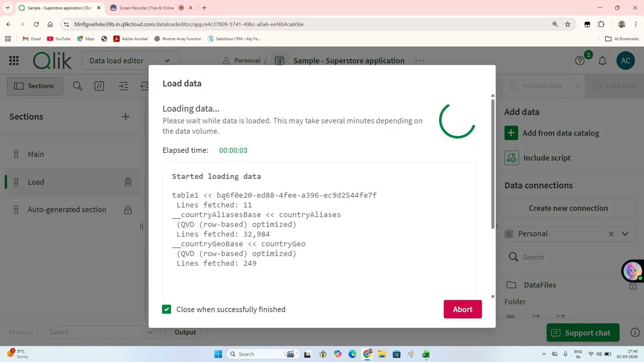Open the notifications bell
This screenshot has width=644, height=362.
tap(602, 61)
